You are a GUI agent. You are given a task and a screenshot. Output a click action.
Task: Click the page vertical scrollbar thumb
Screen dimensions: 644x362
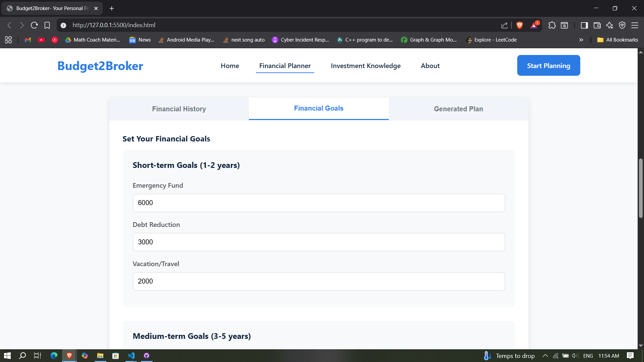coord(641,188)
